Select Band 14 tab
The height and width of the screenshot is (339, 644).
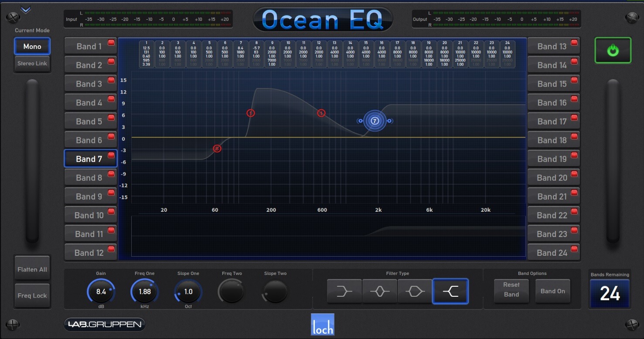tap(554, 65)
